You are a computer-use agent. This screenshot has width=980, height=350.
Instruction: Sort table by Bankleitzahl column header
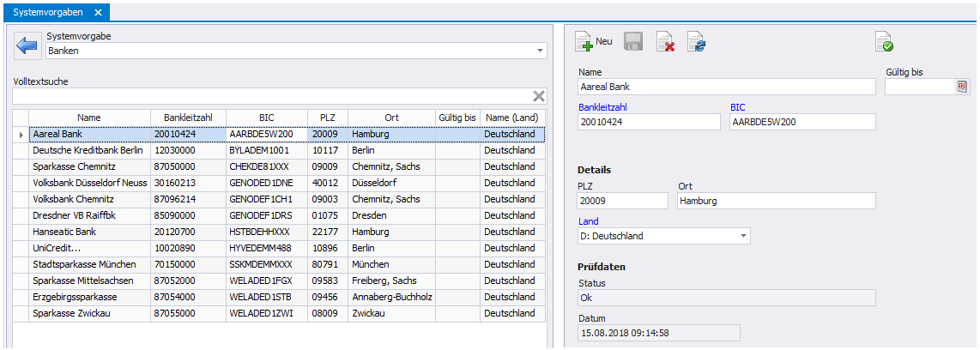[x=188, y=118]
